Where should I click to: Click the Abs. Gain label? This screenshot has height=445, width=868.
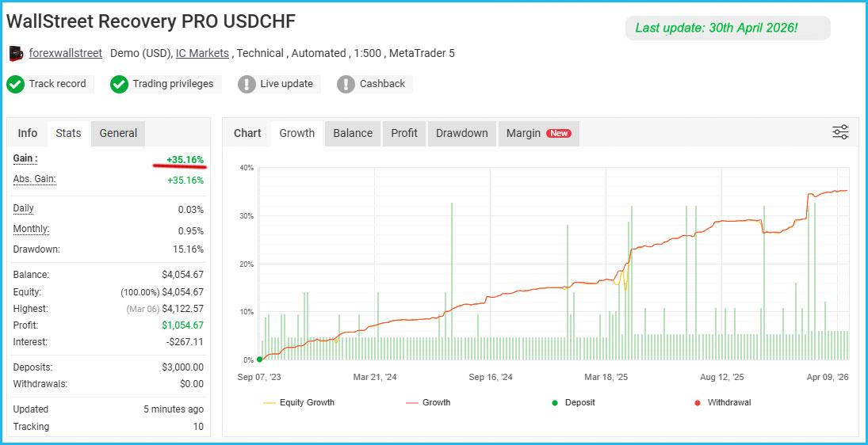34,180
